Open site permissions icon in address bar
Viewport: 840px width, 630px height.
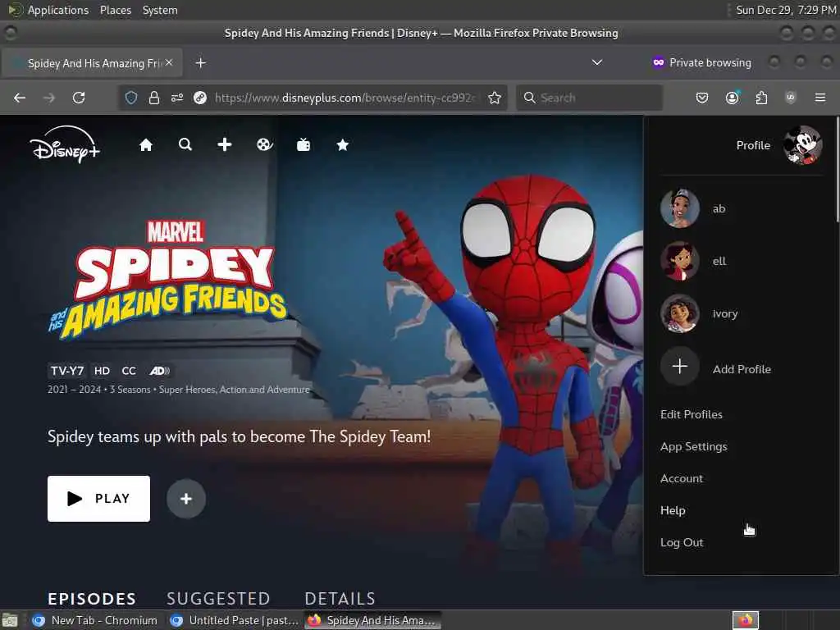coord(177,98)
